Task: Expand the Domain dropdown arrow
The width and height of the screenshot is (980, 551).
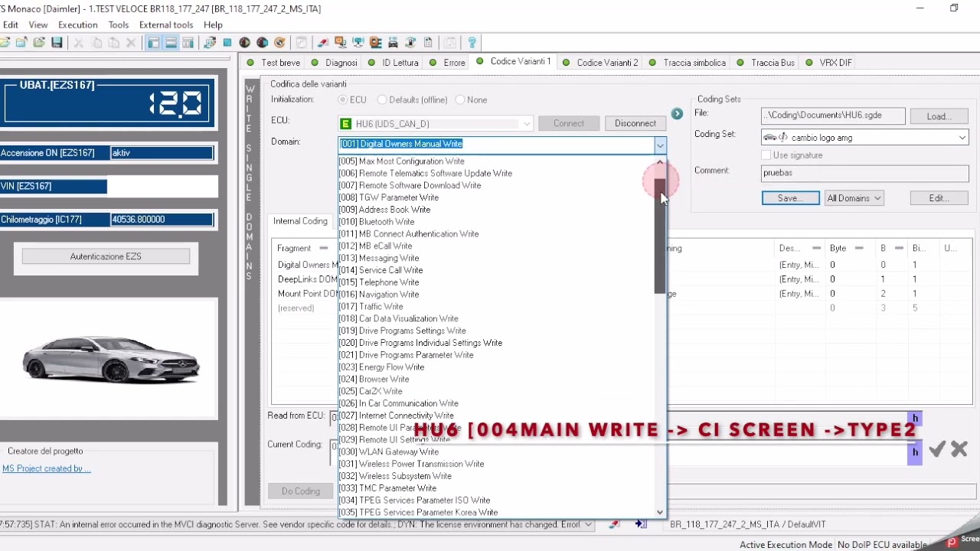Action: (x=660, y=144)
